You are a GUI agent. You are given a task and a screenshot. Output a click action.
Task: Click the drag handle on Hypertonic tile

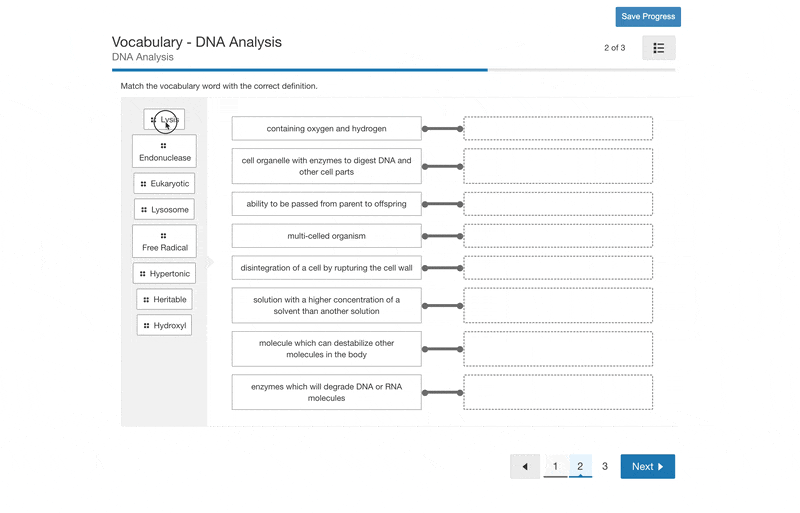(142, 274)
